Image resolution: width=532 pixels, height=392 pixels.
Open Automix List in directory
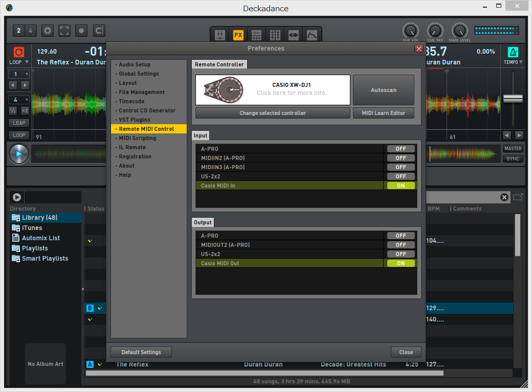(41, 238)
